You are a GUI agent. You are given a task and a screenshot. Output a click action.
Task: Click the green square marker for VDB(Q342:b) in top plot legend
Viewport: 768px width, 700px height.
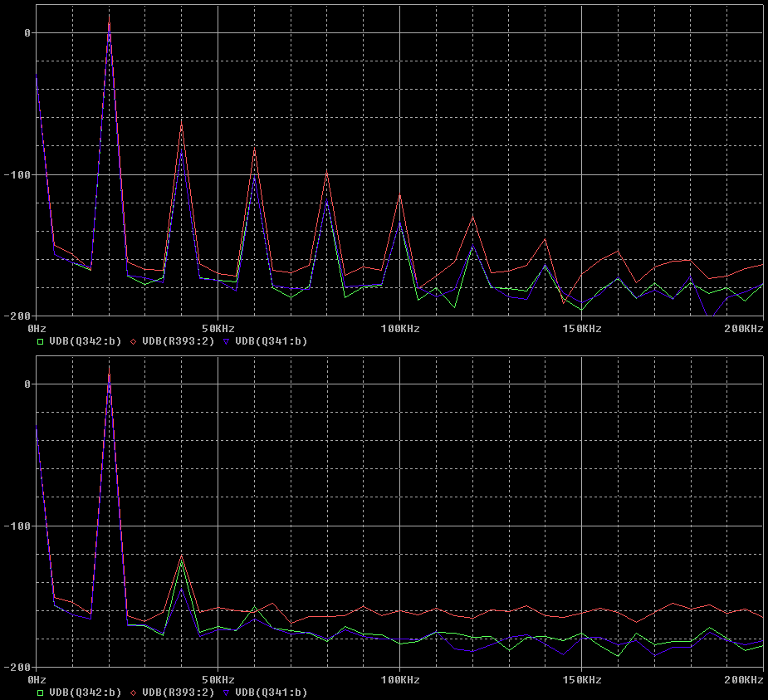40,341
